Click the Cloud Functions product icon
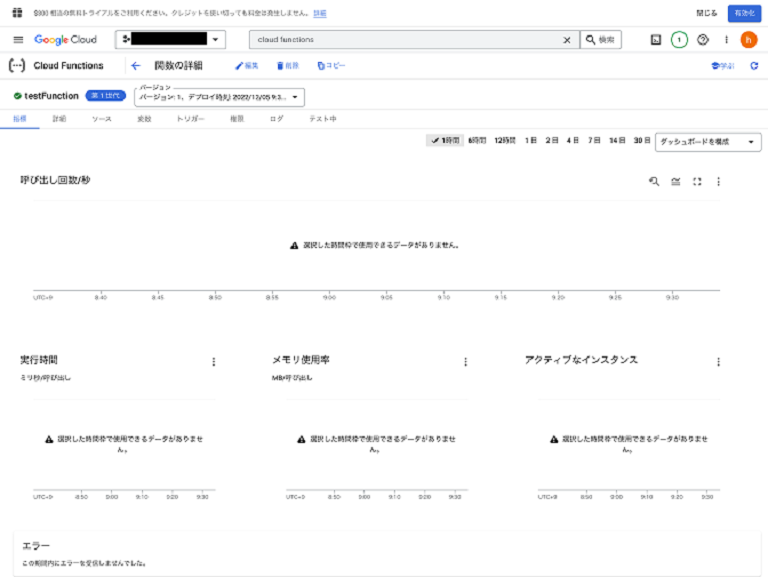 17,65
